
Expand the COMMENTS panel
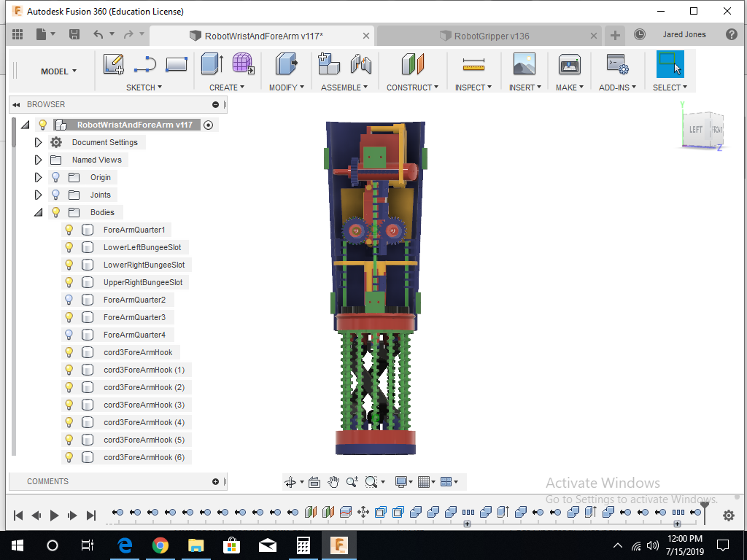215,482
